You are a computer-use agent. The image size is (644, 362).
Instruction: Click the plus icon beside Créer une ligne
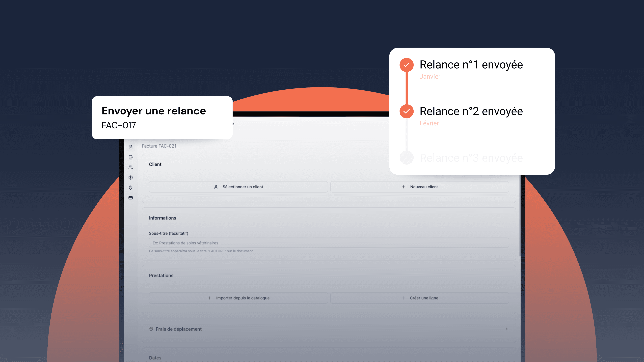coord(403,298)
